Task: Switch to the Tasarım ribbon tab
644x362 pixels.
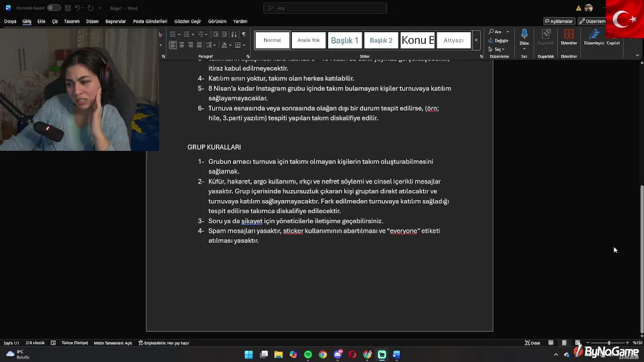Action: pos(72,22)
